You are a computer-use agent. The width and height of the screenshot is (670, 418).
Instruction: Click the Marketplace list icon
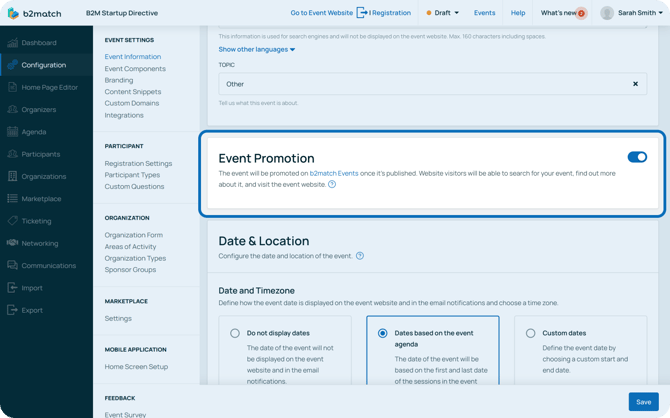pyautogui.click(x=12, y=198)
